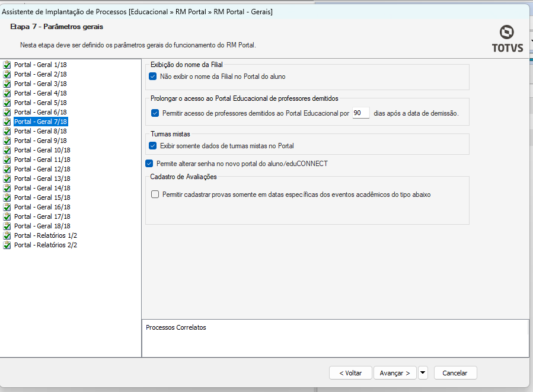Click the checkmark icon beside Portal - Geral 18/18
Viewport: 533px width, 392px height.
pos(8,226)
